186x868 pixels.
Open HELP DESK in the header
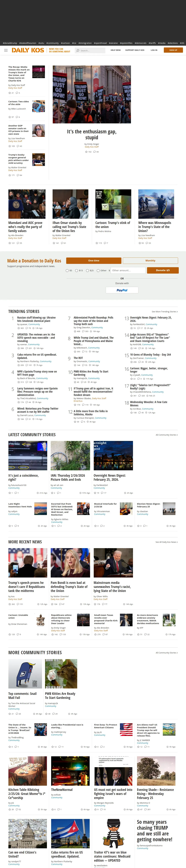115,50
